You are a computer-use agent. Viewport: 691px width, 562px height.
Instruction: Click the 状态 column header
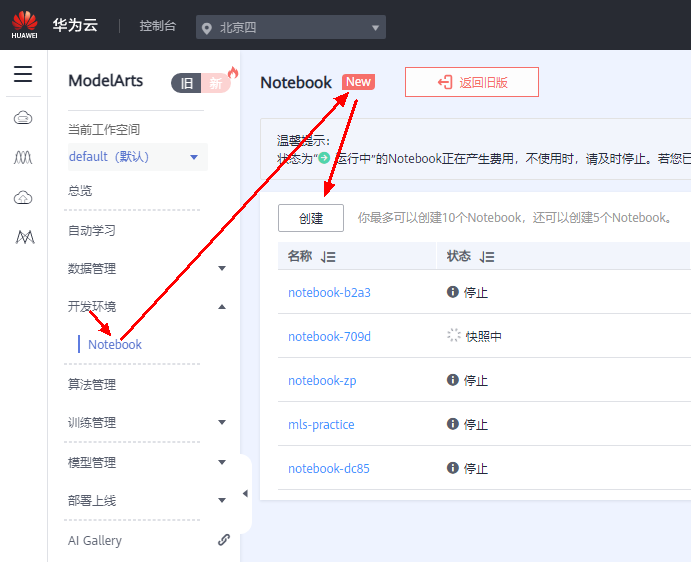point(458,256)
